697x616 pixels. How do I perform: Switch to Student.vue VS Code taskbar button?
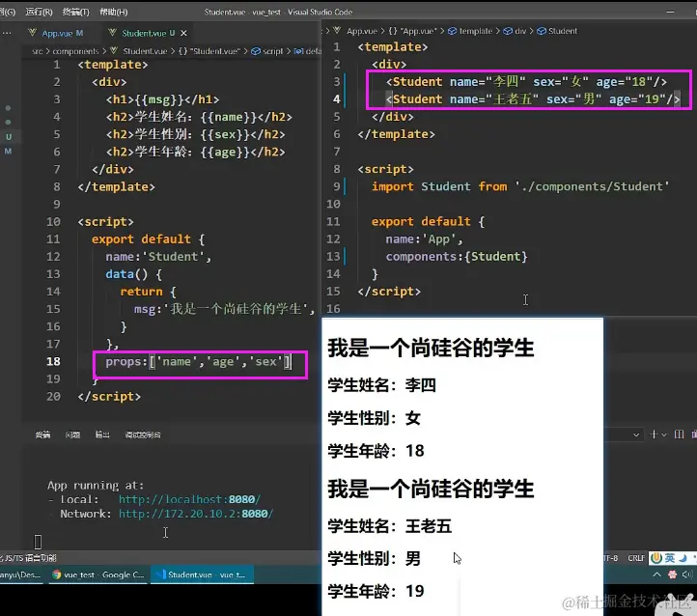203,574
